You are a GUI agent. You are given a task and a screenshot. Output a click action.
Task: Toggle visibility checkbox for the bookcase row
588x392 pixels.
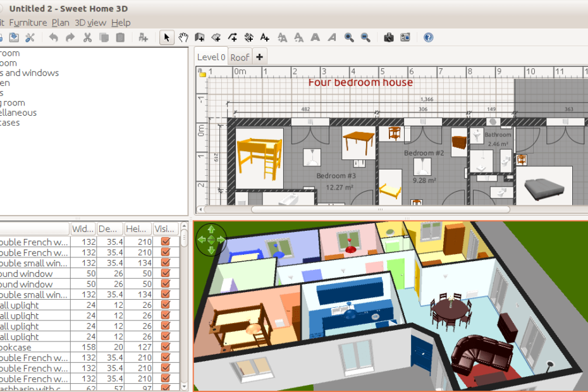166,347
